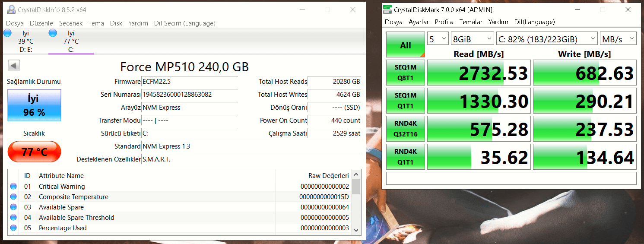Click the 77 °C temperature indicator
Viewport: 644px width, 244px height.
coord(35,152)
